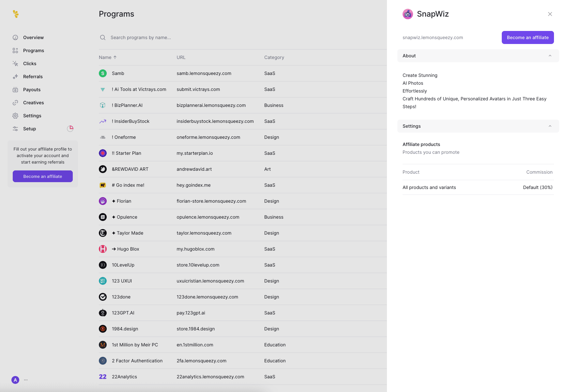
Task: Click the Setup progress pie icon
Action: (70, 128)
